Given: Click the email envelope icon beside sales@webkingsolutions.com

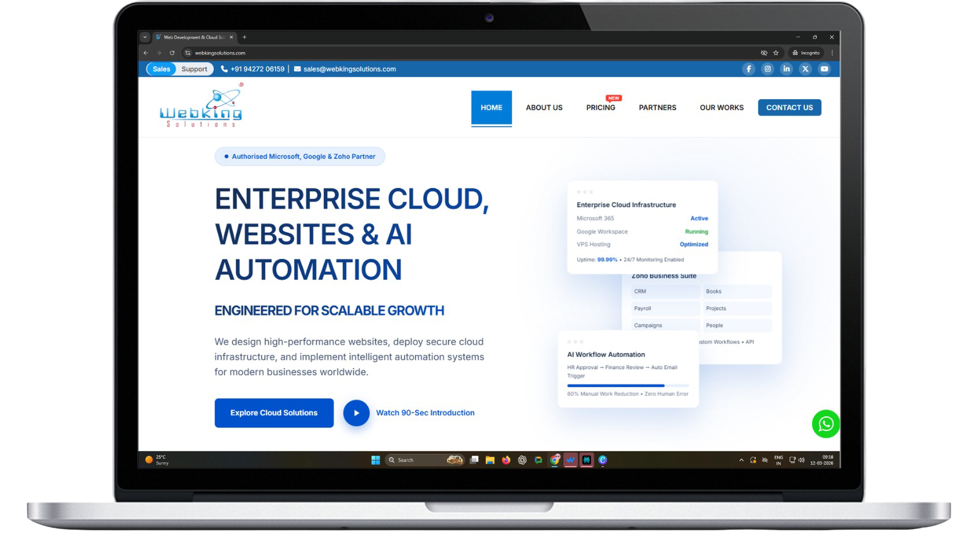Looking at the screenshot, I should click(296, 69).
